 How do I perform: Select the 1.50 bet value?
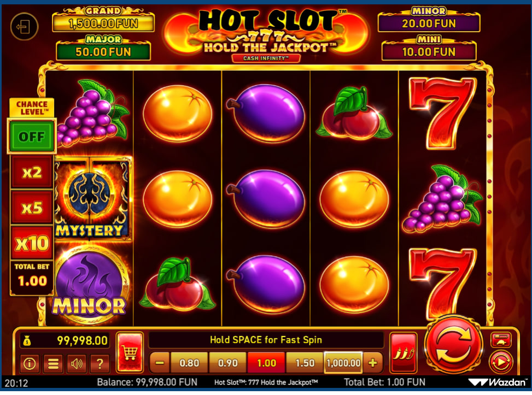click(x=305, y=363)
